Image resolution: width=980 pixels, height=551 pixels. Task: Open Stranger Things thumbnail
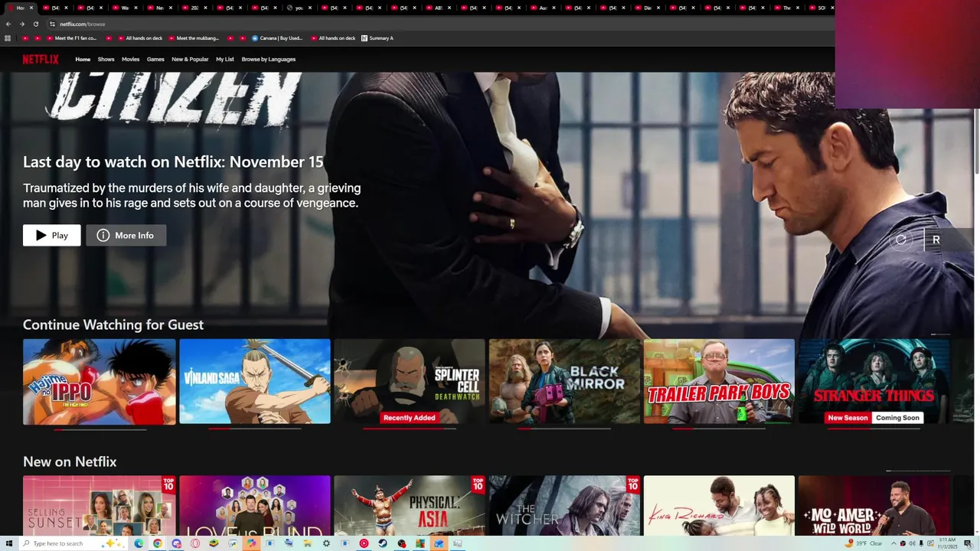click(874, 382)
